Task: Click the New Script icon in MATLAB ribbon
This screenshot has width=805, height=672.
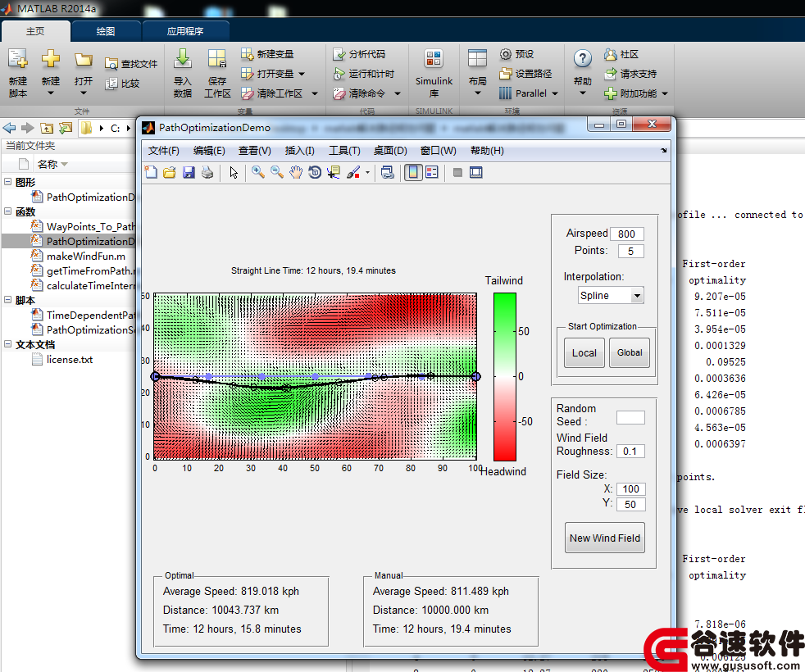Action: pyautogui.click(x=18, y=60)
